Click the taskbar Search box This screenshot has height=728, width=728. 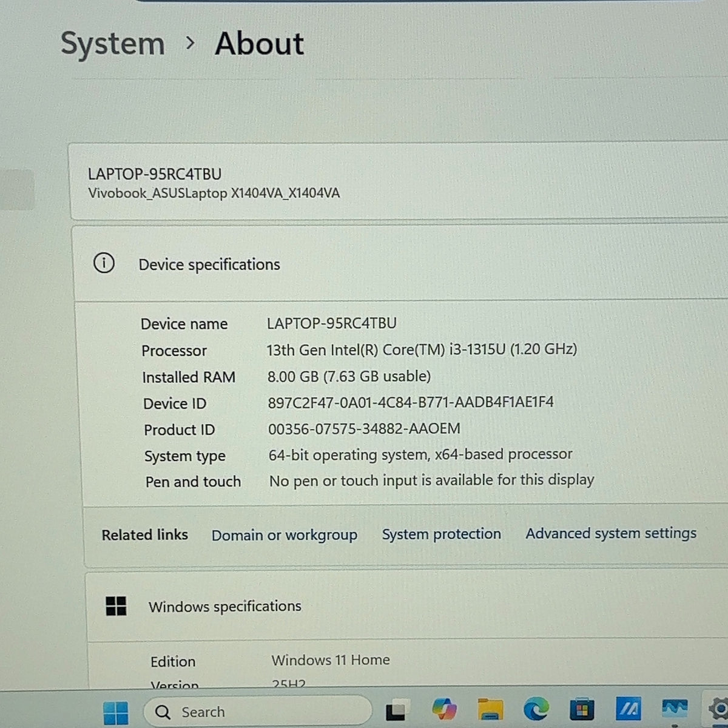point(257,712)
